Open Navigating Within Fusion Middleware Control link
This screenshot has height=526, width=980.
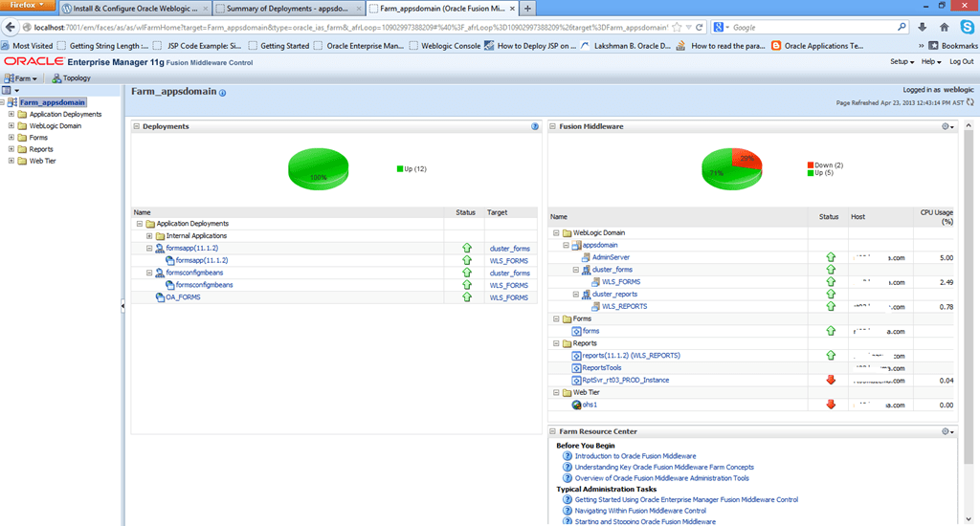[x=640, y=511]
